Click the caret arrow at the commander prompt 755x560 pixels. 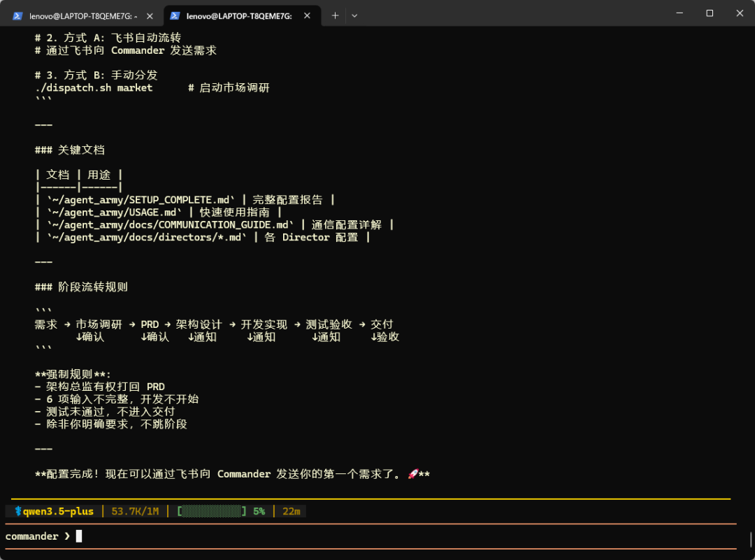coord(68,536)
